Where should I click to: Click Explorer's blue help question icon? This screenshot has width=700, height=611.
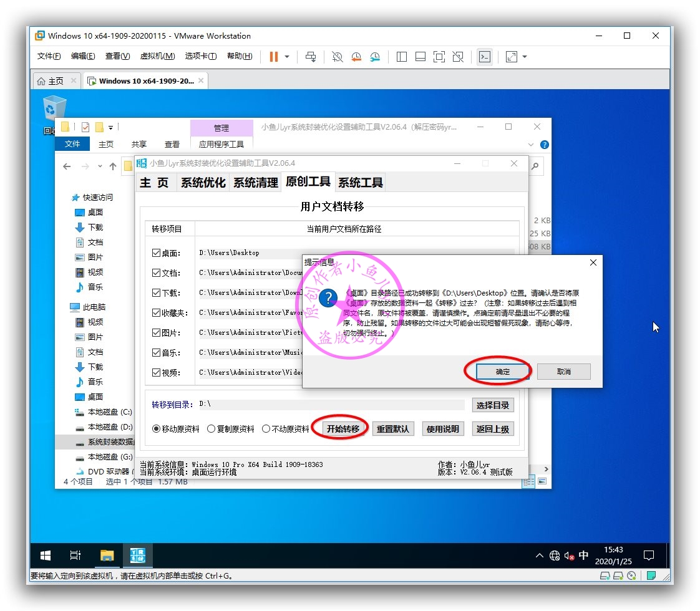(544, 145)
